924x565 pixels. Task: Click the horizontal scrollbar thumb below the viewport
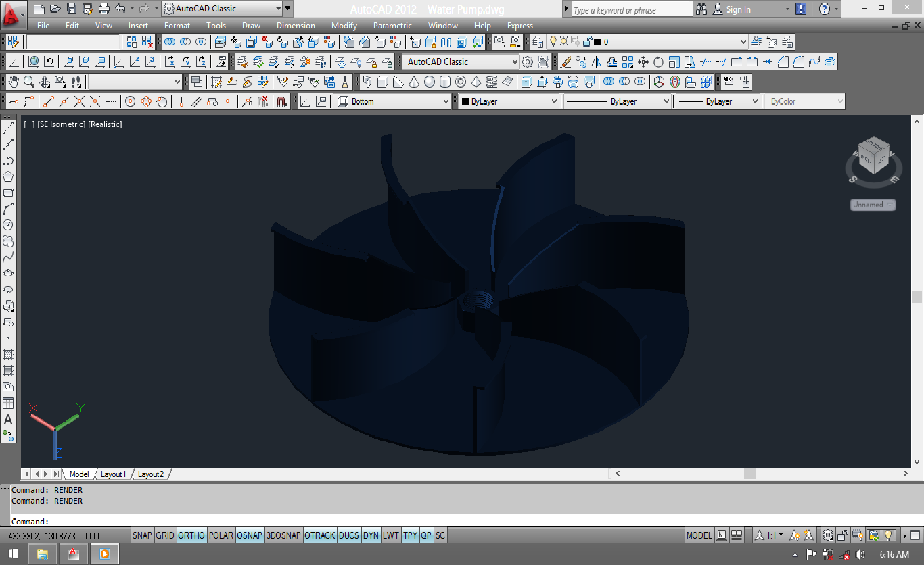[749, 474]
